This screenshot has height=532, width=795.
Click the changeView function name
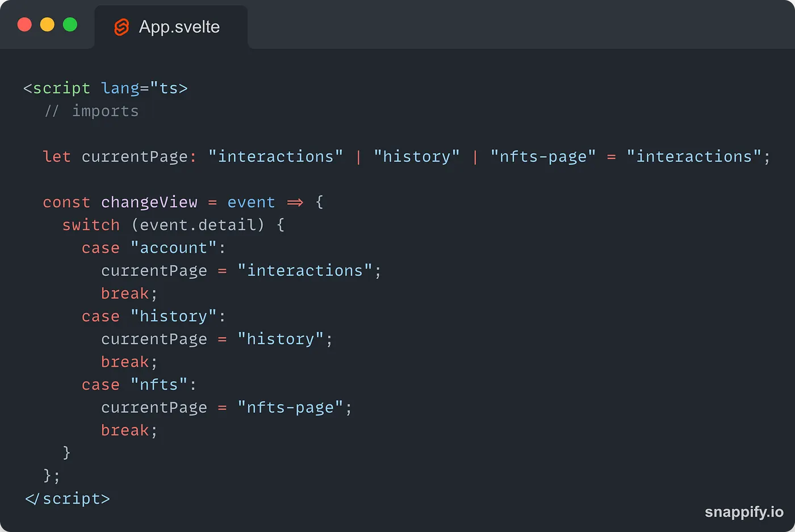pyautogui.click(x=149, y=202)
